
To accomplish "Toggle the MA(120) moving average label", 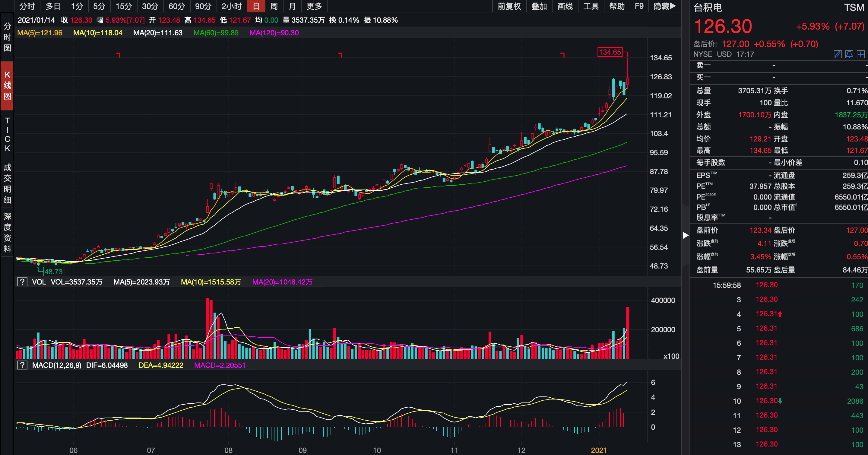I will click(274, 33).
